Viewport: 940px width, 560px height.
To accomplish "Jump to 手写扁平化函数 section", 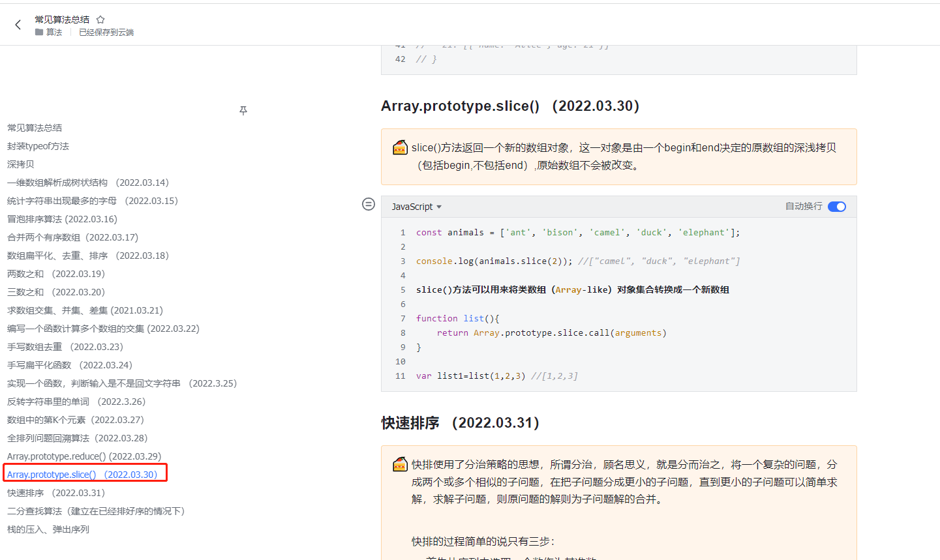I will pos(70,365).
